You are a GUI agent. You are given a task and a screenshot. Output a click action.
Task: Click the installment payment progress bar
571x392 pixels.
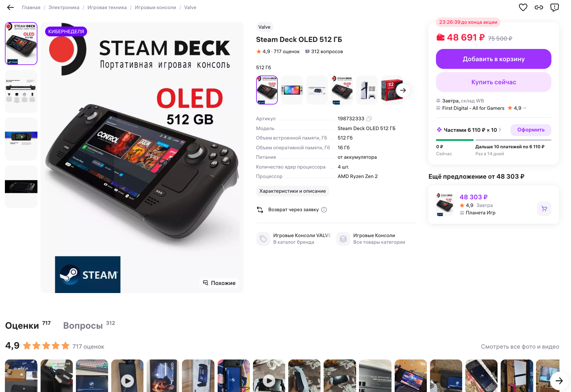click(x=494, y=140)
